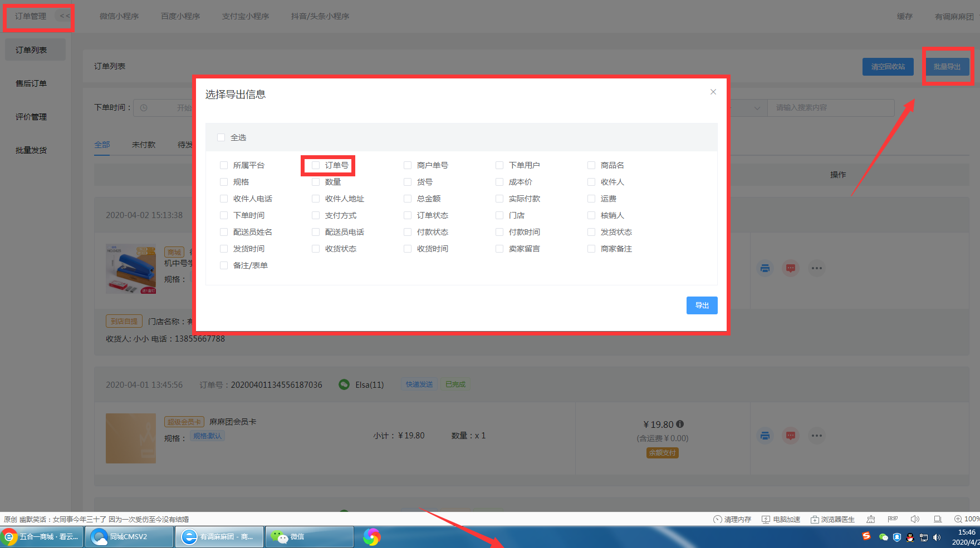Tick the 全选 select-all checkbox
Image resolution: width=980 pixels, height=548 pixels.
click(x=221, y=137)
